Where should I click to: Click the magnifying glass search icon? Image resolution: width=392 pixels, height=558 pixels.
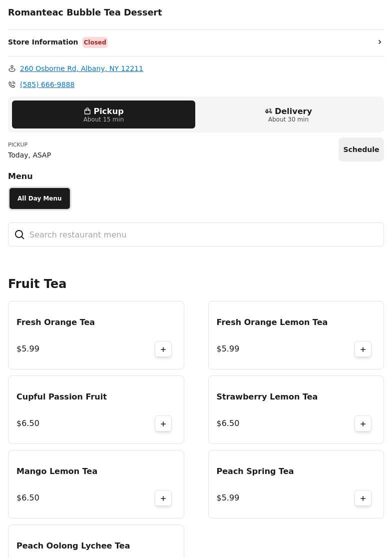(x=19, y=234)
